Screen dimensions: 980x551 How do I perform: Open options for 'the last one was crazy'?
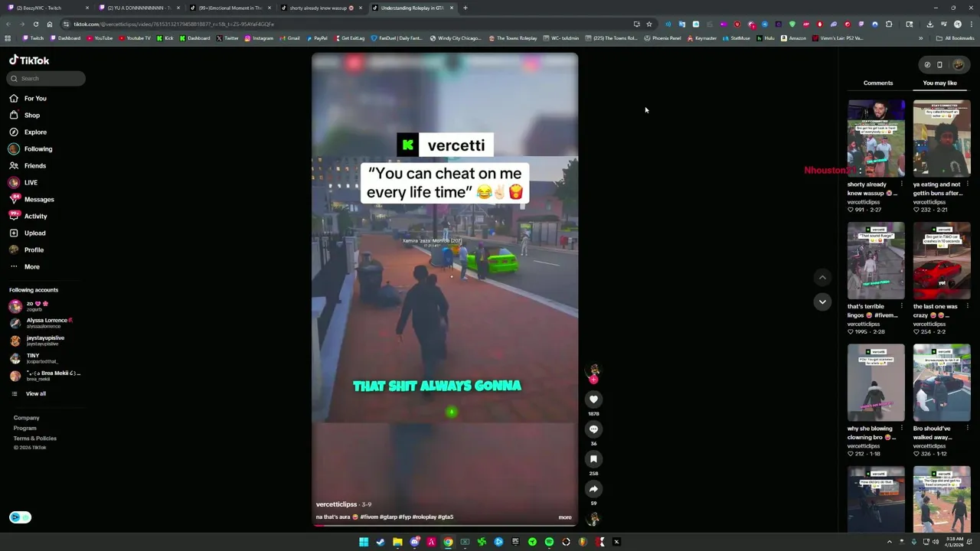pos(968,306)
